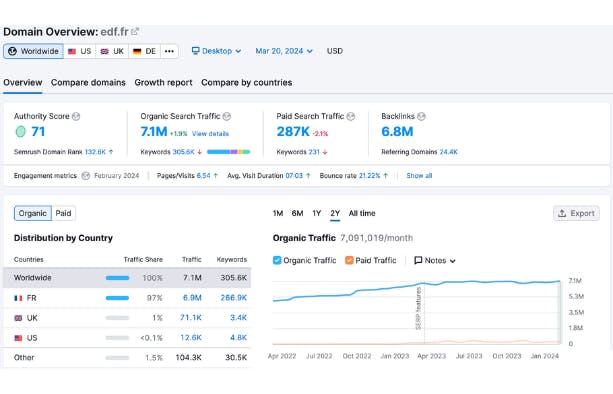
Task: Open FR keywords 266.9K
Action: [233, 298]
